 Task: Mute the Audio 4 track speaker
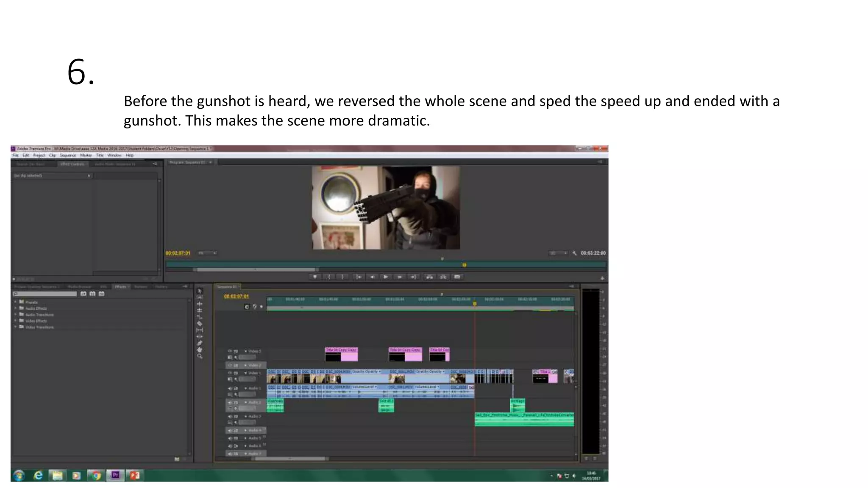pos(230,430)
